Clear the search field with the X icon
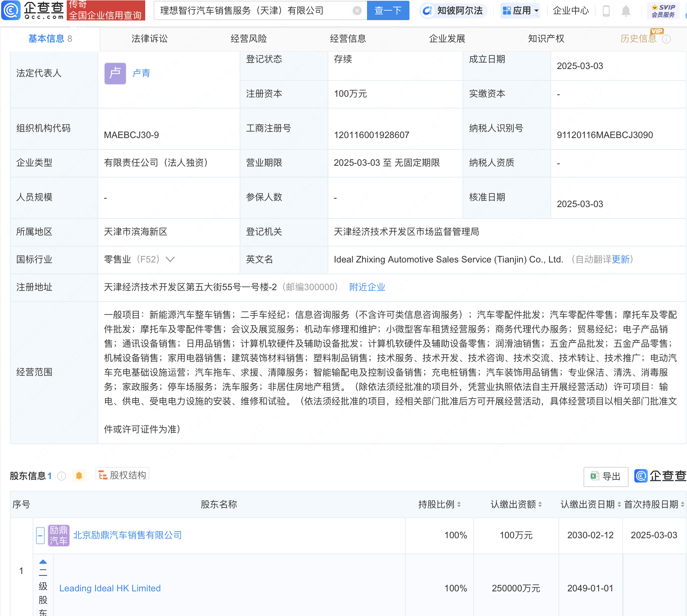This screenshot has width=687, height=616. coord(357,11)
